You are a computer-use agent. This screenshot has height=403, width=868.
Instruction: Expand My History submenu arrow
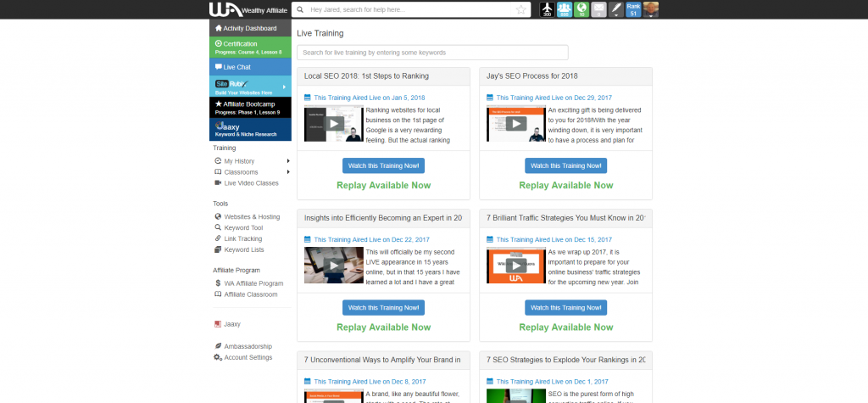click(x=288, y=161)
